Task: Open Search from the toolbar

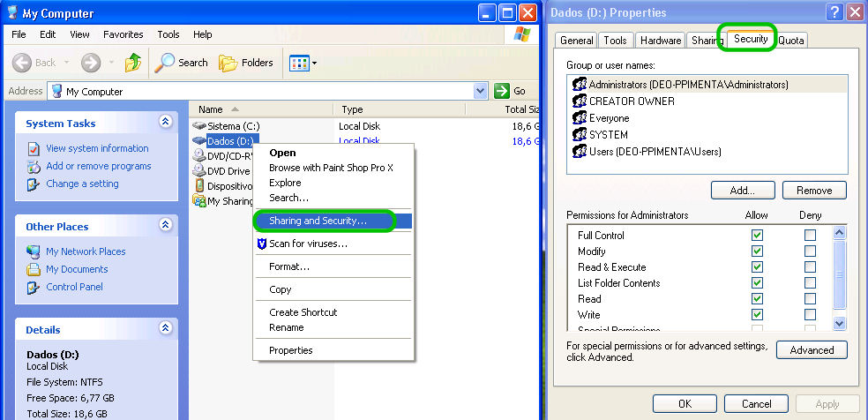Action: pos(181,63)
